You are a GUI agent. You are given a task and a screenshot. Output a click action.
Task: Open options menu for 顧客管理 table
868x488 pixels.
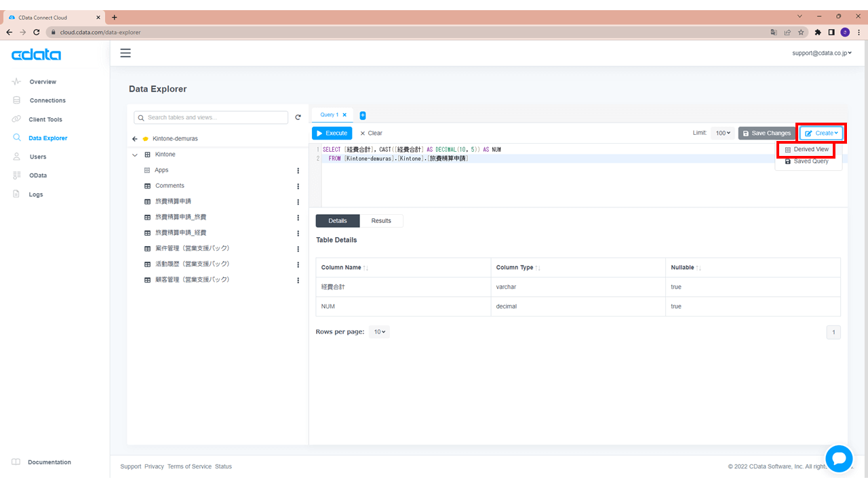[298, 280]
